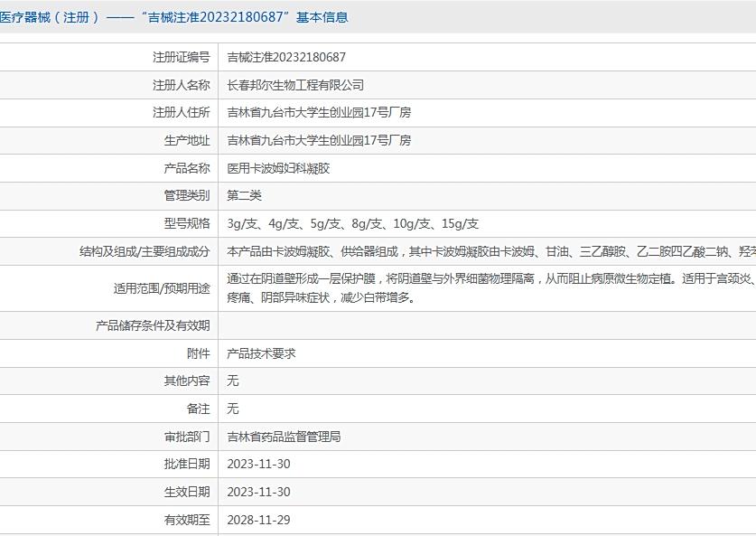Click the 审批部门 label
Screen dimensions: 756x536
[187, 437]
